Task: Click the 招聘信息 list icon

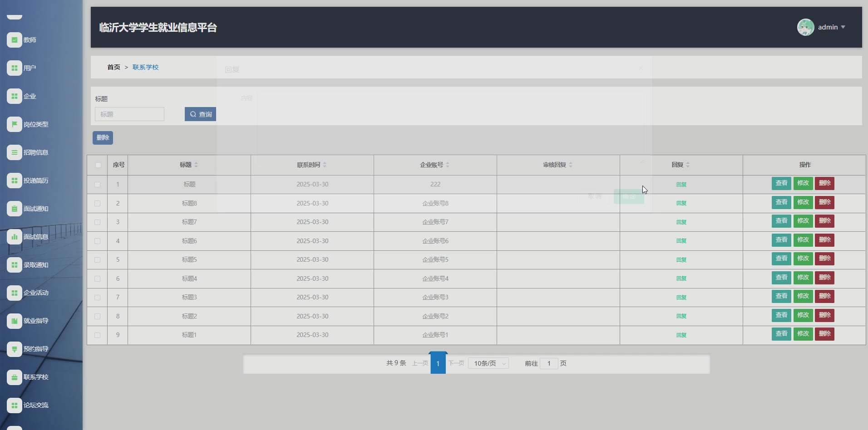Action: pyautogui.click(x=15, y=152)
